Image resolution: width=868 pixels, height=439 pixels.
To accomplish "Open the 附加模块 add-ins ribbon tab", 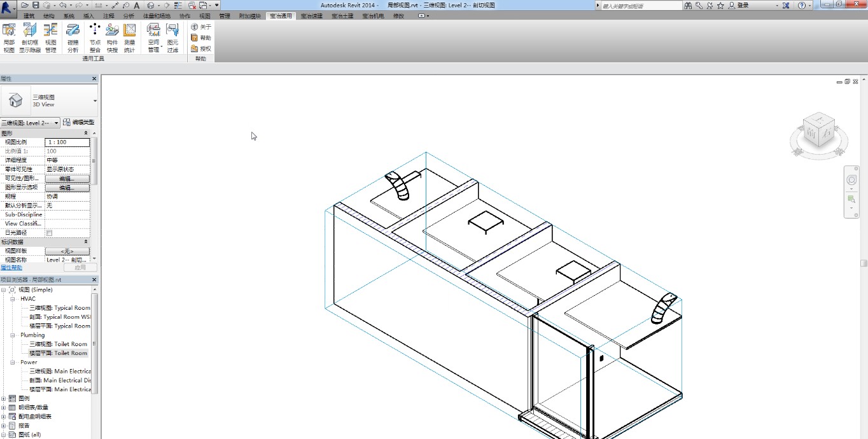I will coord(249,16).
